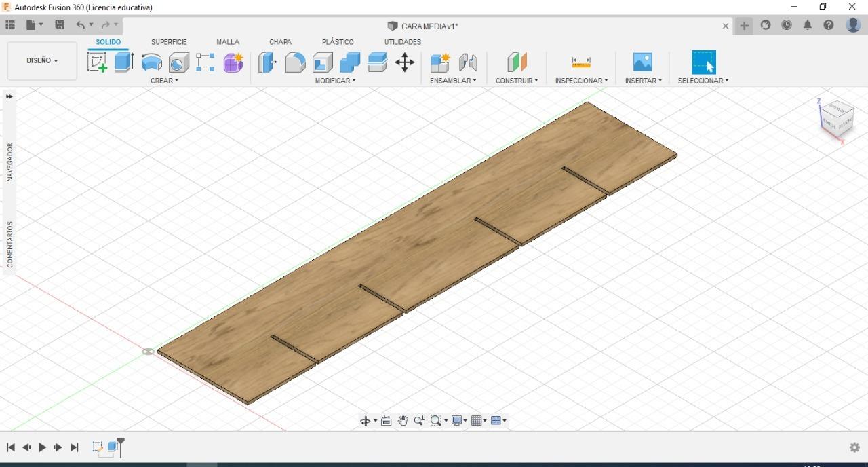
Task: Select the Hole tool
Action: click(x=178, y=62)
